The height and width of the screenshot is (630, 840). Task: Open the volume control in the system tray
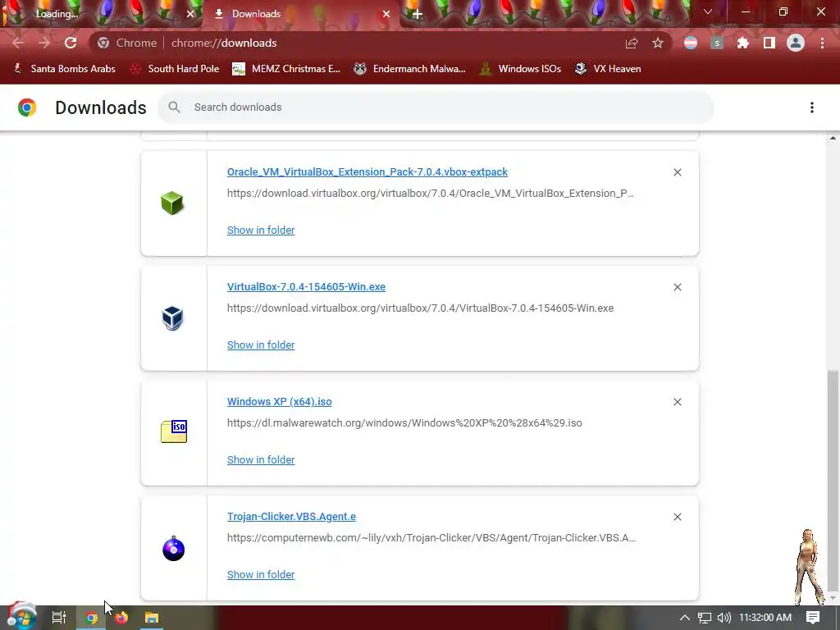(x=724, y=618)
